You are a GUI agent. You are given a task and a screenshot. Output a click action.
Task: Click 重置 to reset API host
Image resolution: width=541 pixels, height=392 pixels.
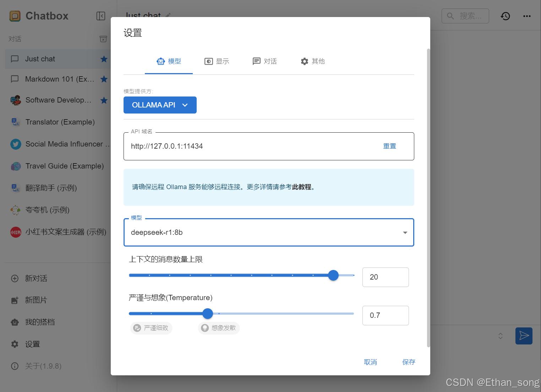click(389, 146)
